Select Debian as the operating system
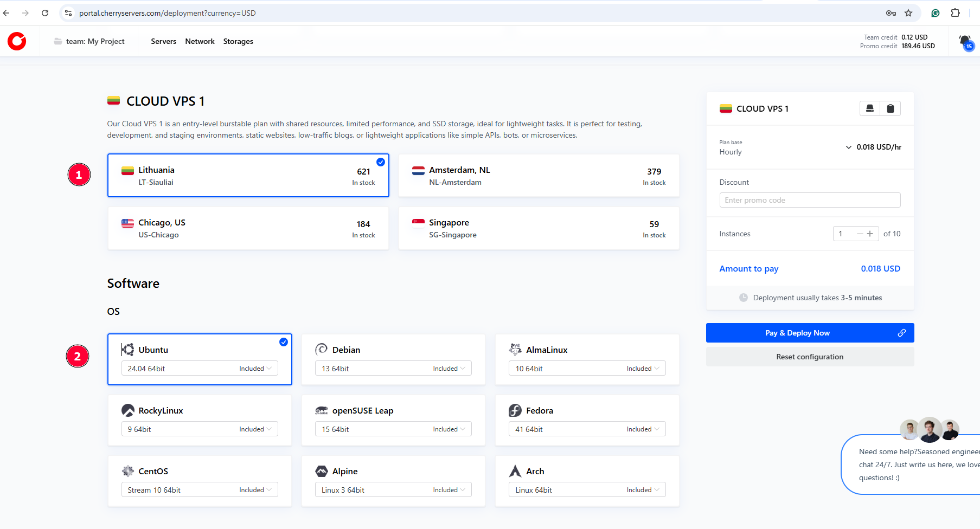Screen dimensions: 980x529 tap(393, 350)
